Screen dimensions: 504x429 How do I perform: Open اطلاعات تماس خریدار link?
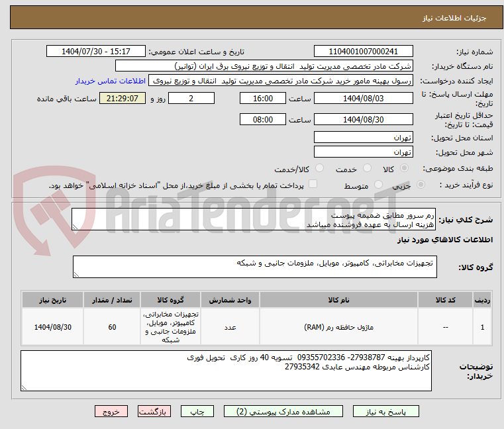tap(111, 81)
